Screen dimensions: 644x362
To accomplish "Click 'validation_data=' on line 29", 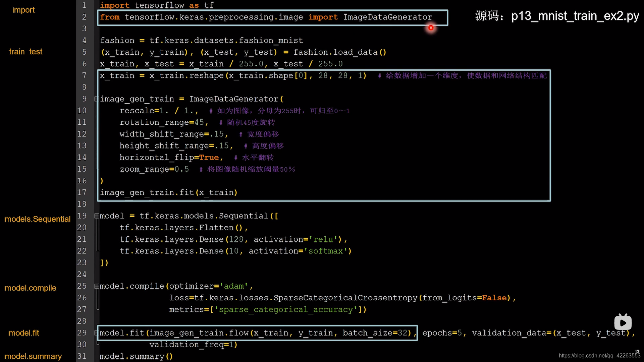I will click(x=512, y=333).
